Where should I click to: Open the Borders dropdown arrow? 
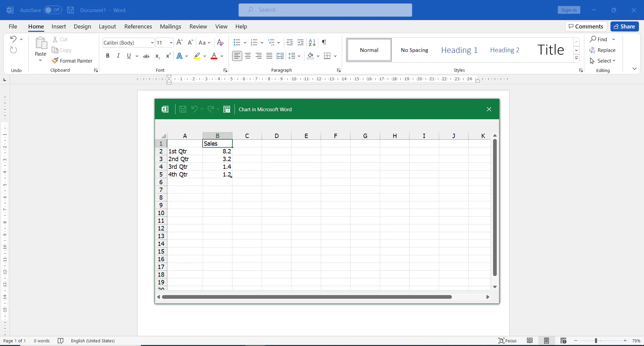335,56
